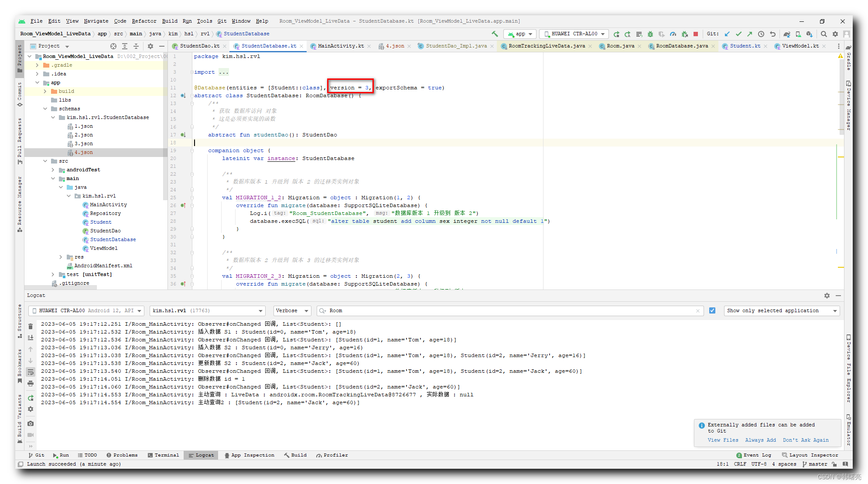
Task: Take a screenshot with camera icon
Action: pyautogui.click(x=31, y=423)
